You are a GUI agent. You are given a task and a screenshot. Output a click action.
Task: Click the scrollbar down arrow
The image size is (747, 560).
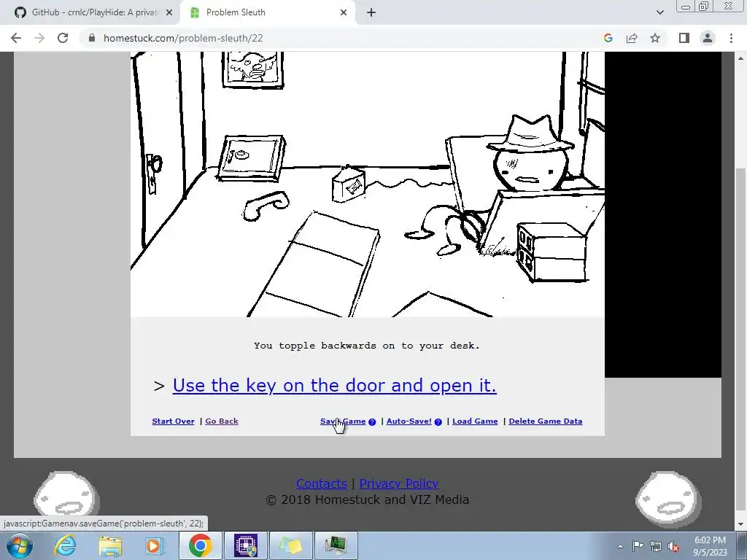coord(741,525)
